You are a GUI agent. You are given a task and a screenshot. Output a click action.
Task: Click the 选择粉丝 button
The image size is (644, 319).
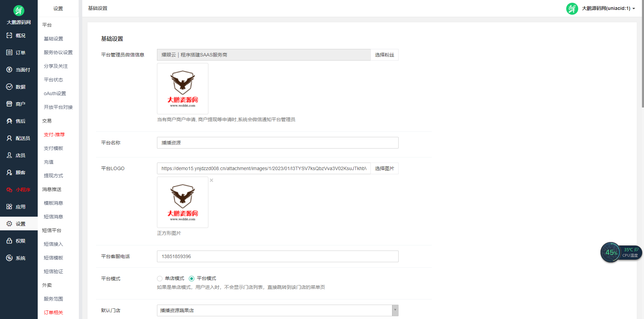[x=384, y=54]
